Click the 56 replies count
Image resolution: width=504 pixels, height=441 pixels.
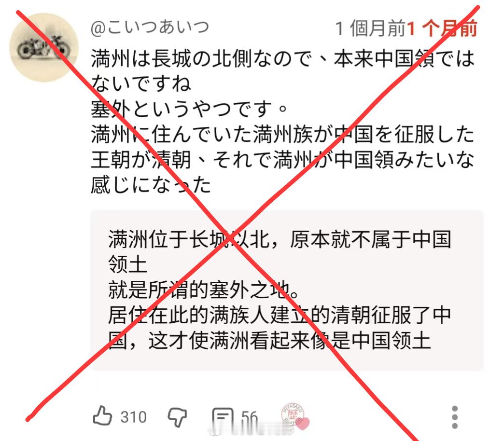pos(250,417)
